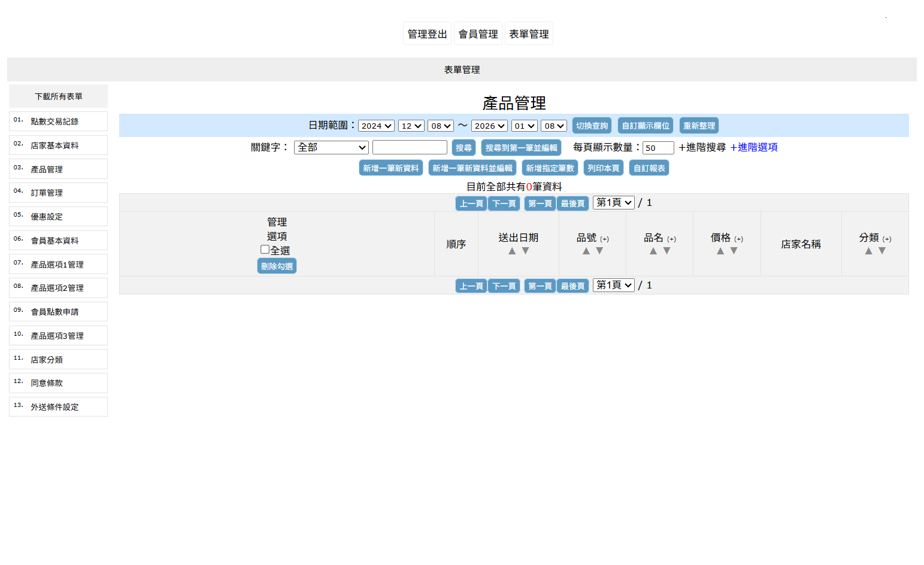Sort 送出日期 column ascending with up arrow

pyautogui.click(x=512, y=251)
